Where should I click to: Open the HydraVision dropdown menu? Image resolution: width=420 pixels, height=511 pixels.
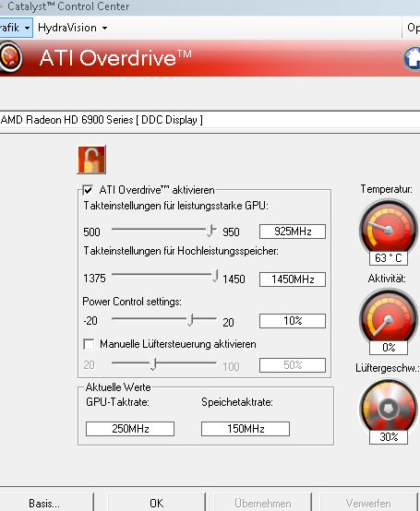[72, 28]
